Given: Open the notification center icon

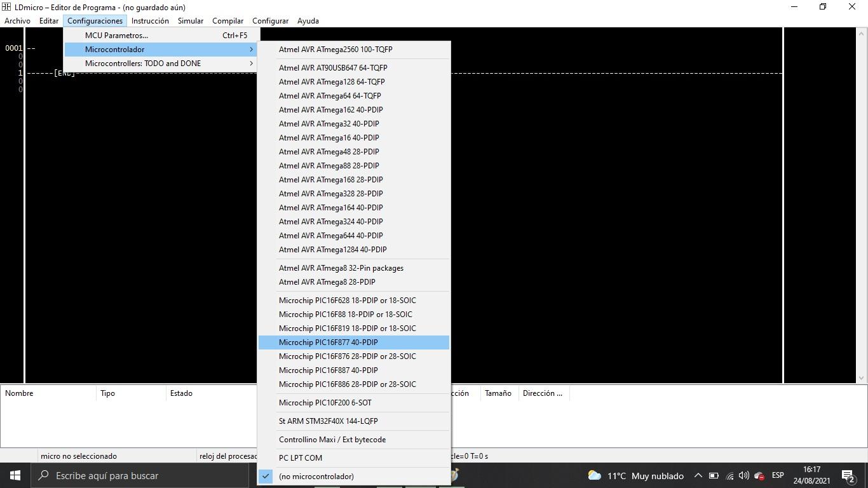Looking at the screenshot, I should click(x=848, y=475).
